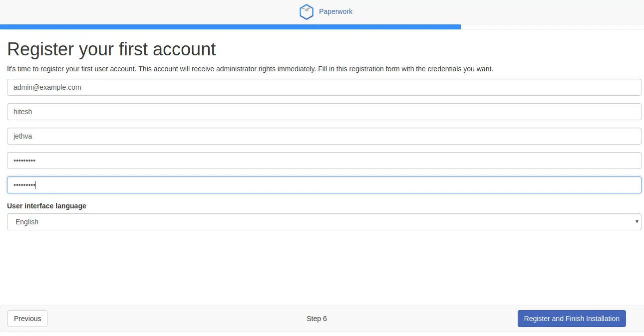
Task: Click the User interface language label
Action: [x=46, y=206]
